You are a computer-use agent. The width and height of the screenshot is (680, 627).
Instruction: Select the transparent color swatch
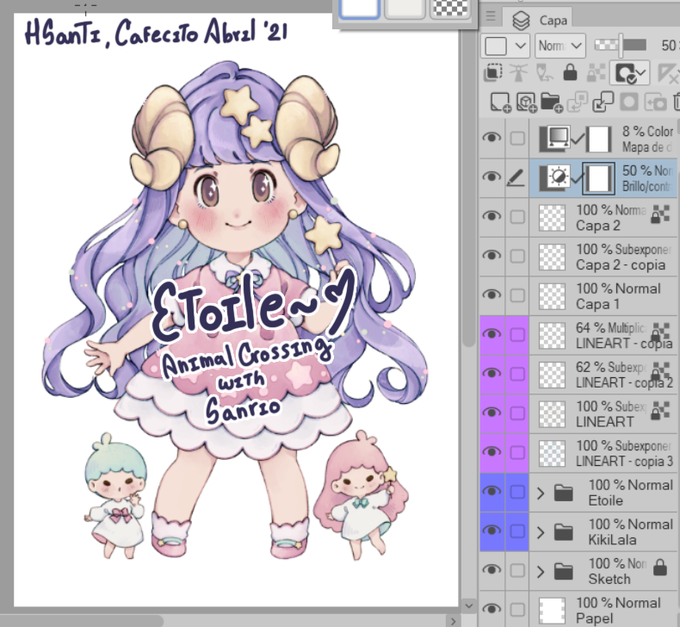coord(450,9)
